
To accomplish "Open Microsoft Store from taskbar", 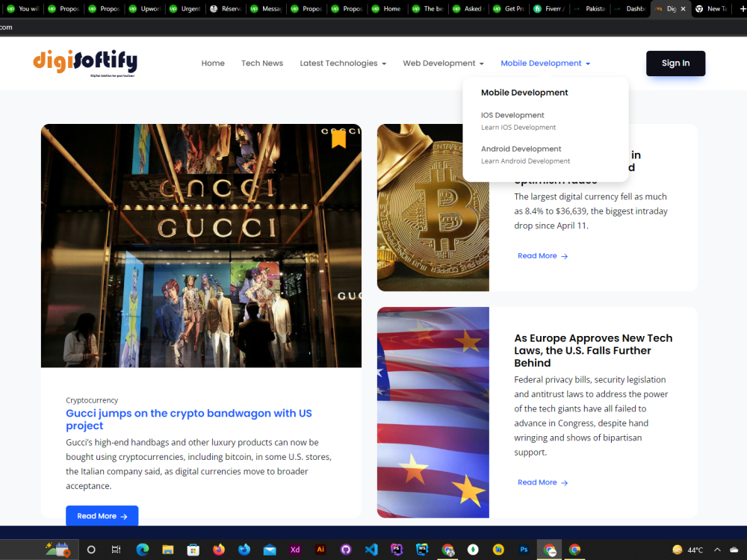I will 193,550.
